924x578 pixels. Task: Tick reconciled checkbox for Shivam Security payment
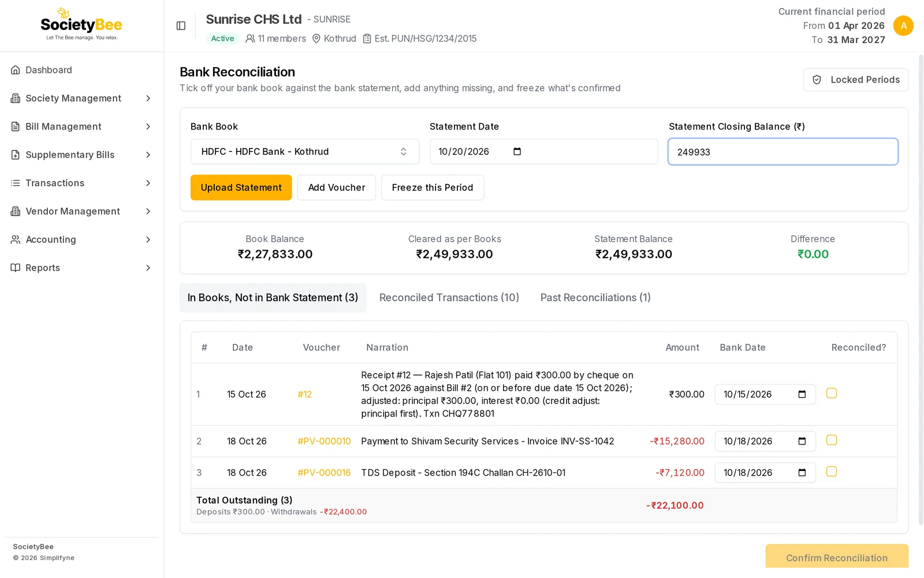pyautogui.click(x=832, y=440)
